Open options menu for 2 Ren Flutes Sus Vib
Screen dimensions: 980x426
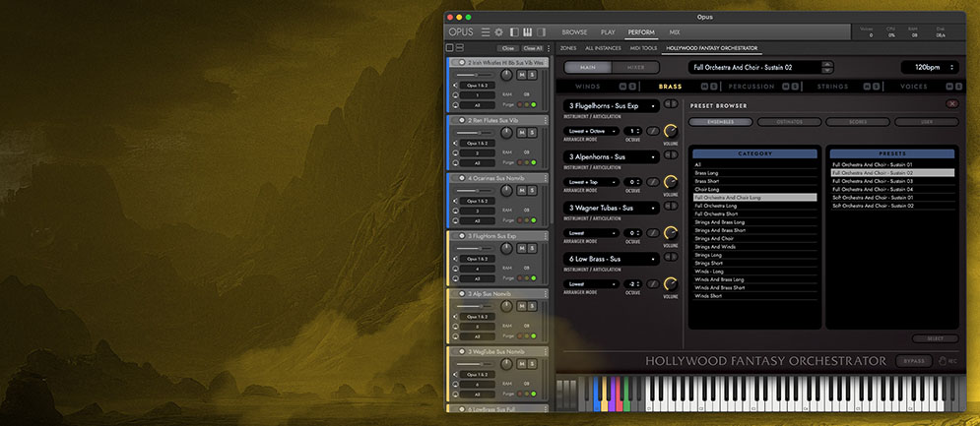pyautogui.click(x=545, y=120)
